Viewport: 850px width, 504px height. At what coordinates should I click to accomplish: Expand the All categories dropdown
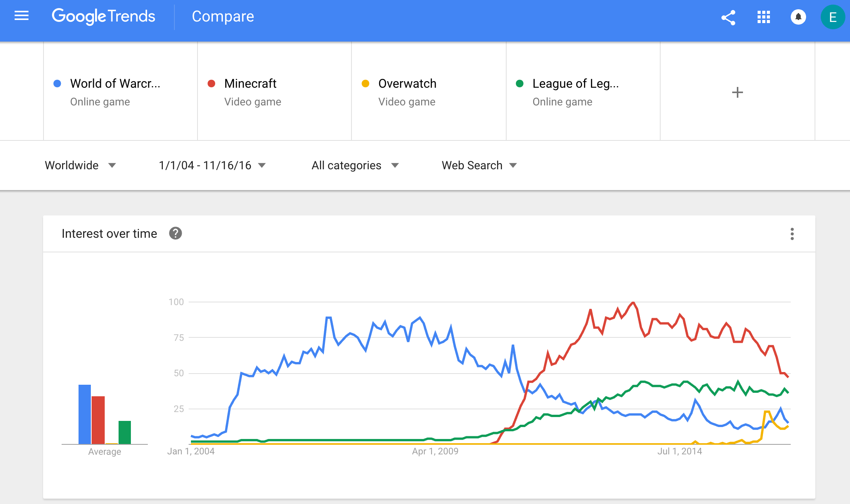pos(355,165)
